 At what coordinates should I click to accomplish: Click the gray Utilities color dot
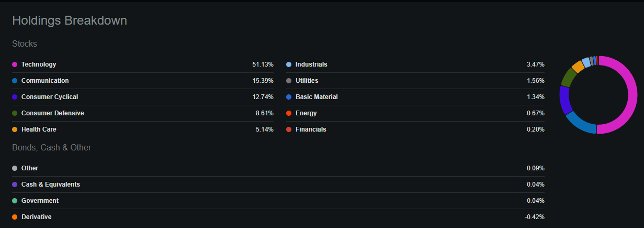tap(289, 81)
